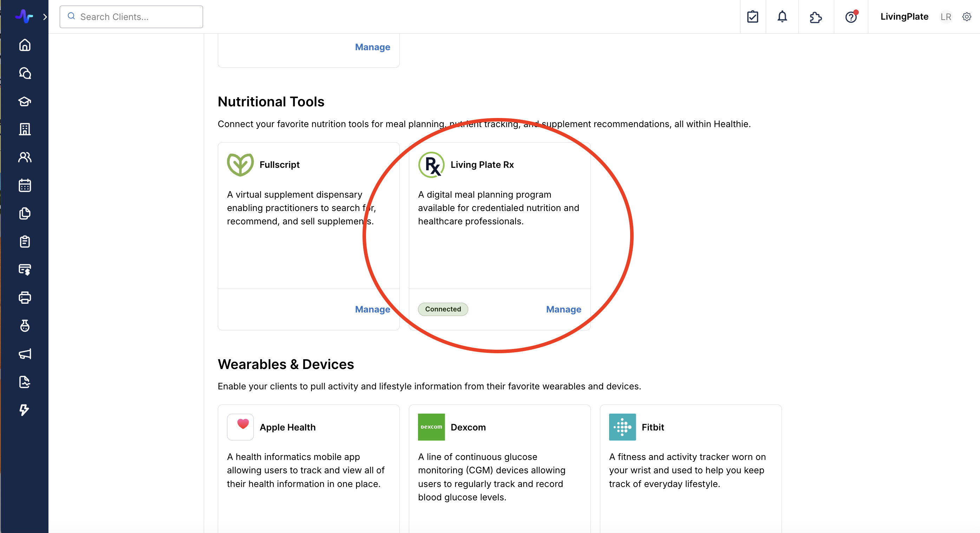Open the Clients people icon

[25, 157]
